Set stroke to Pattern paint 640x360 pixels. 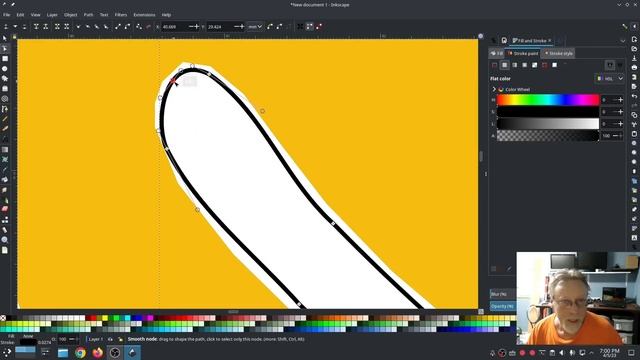point(544,65)
